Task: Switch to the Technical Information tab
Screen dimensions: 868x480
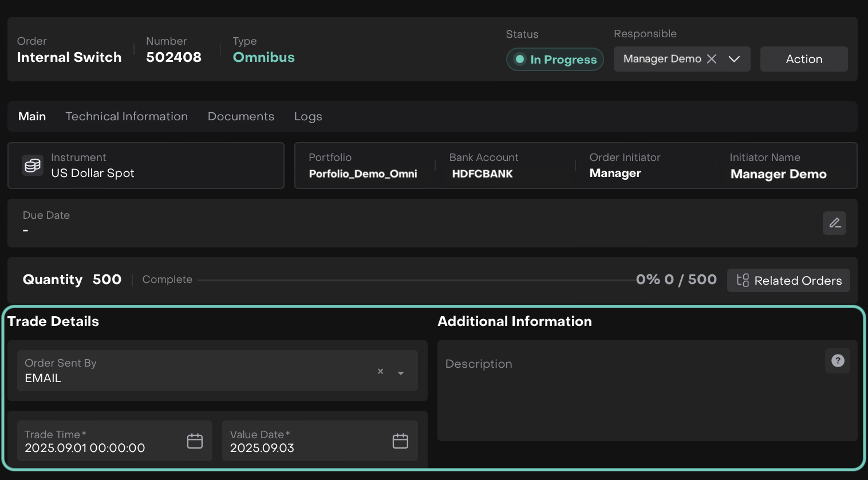Action: point(127,116)
